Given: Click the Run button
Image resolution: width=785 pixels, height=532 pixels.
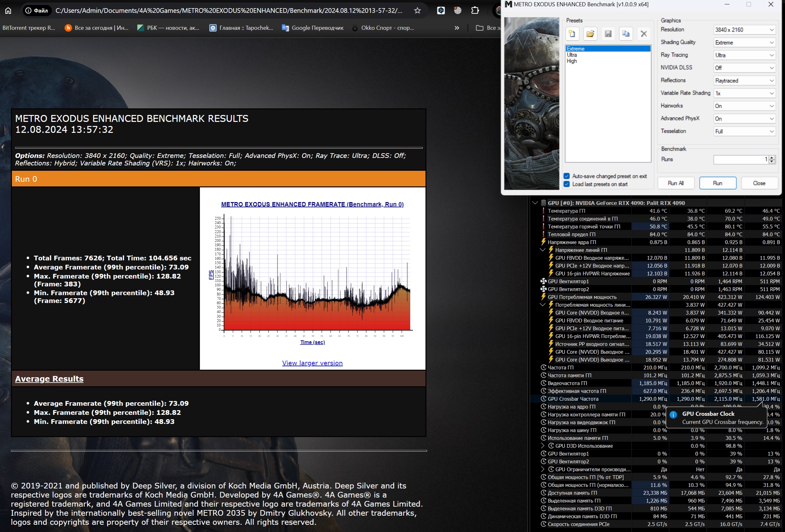Looking at the screenshot, I should pyautogui.click(x=717, y=183).
